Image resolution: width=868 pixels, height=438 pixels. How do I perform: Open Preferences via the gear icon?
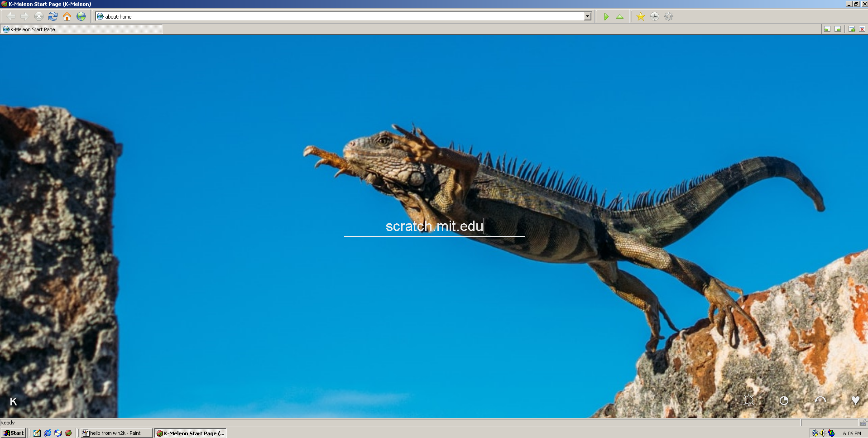[x=668, y=17]
